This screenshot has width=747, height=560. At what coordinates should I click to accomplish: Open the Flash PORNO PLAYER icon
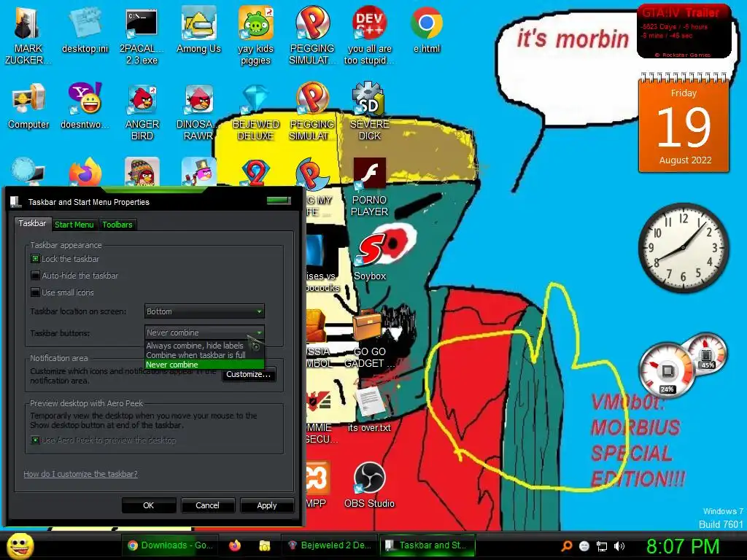[369, 187]
